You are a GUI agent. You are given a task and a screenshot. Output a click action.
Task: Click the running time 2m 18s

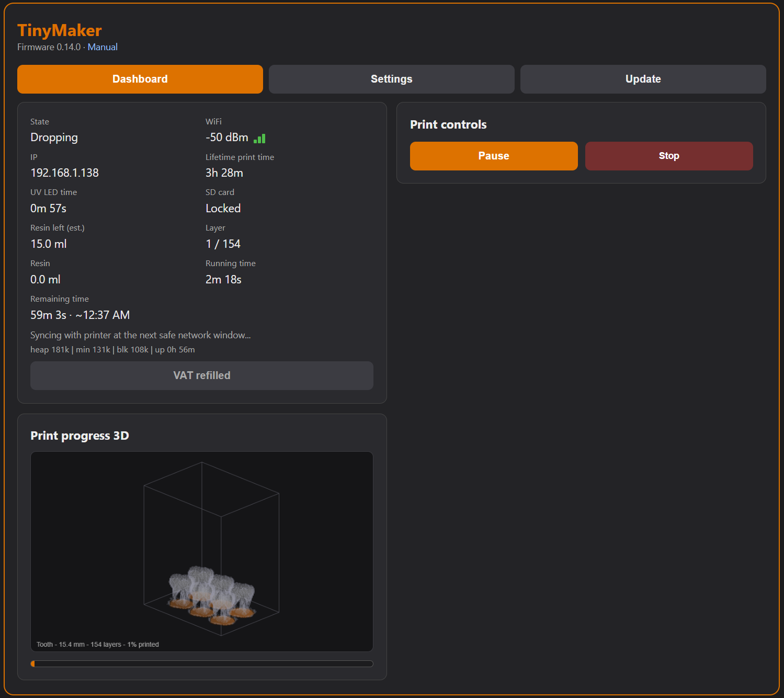point(223,279)
